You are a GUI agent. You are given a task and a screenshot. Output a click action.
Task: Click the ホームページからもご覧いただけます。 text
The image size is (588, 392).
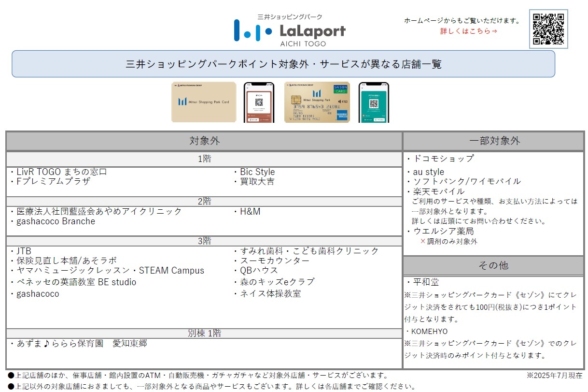[x=462, y=21]
